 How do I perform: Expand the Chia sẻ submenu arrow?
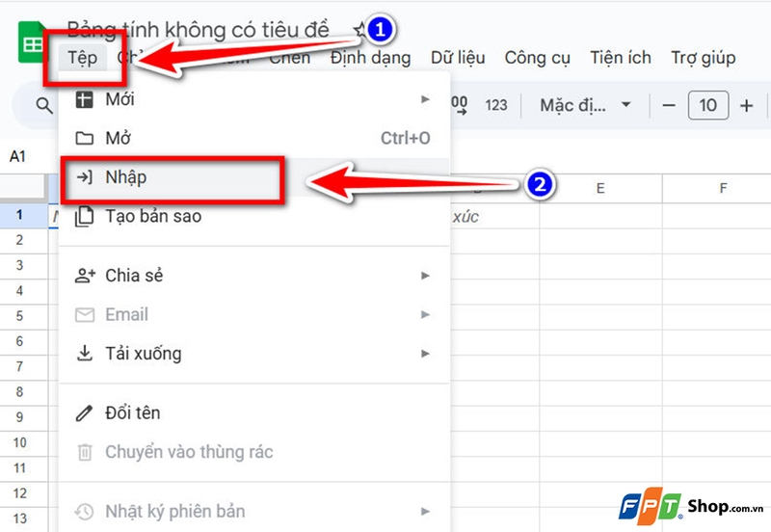coord(425,276)
